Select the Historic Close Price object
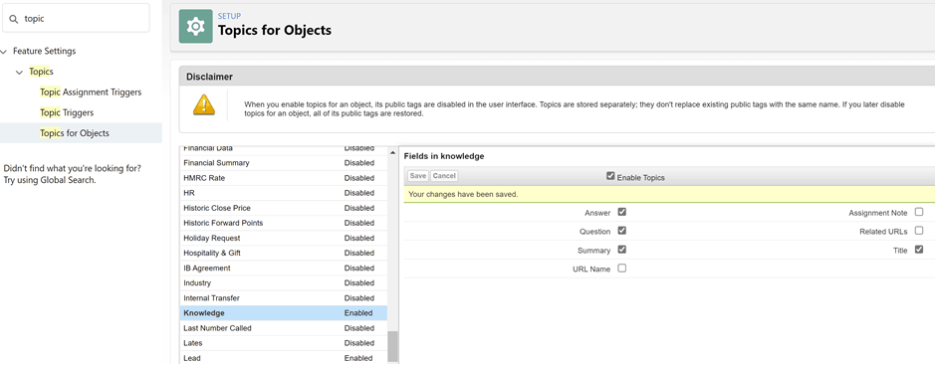 tap(284, 208)
